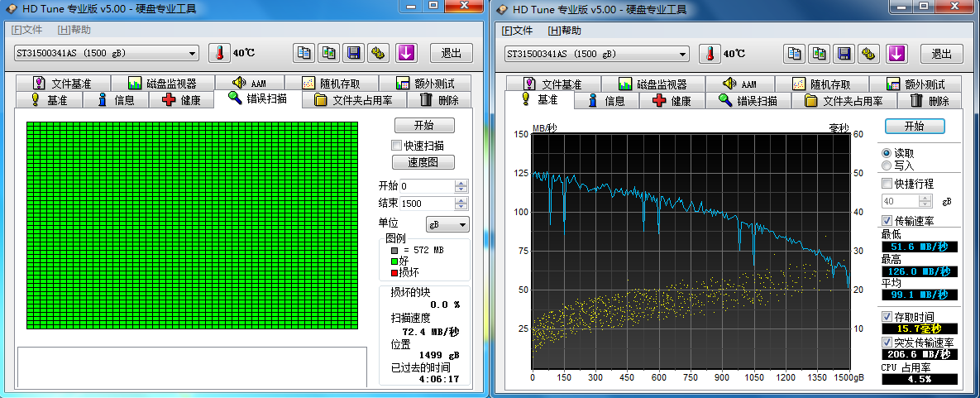Click the 退出 button in the error scan window
The image size is (980, 398).
click(451, 53)
